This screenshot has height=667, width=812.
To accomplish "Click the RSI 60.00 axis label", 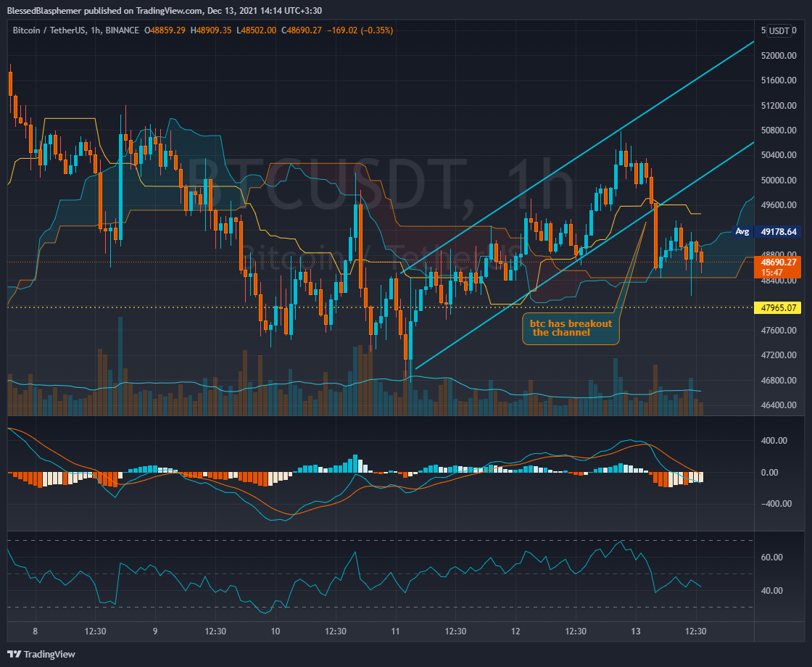I will pyautogui.click(x=771, y=558).
